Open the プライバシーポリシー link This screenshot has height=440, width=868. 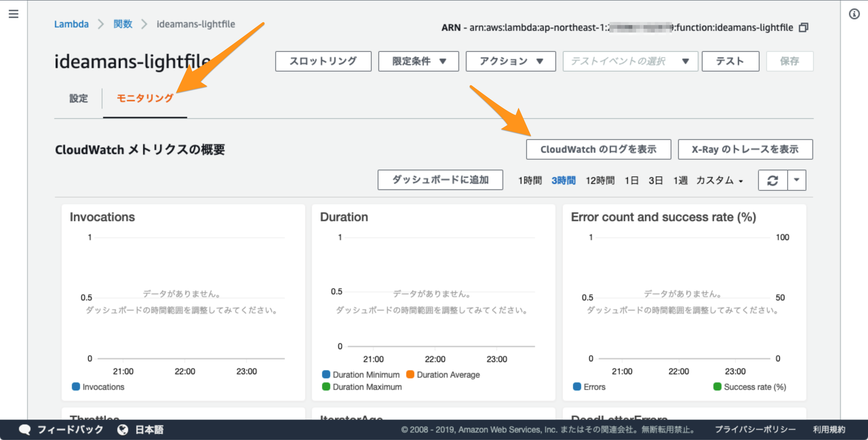coord(755,429)
